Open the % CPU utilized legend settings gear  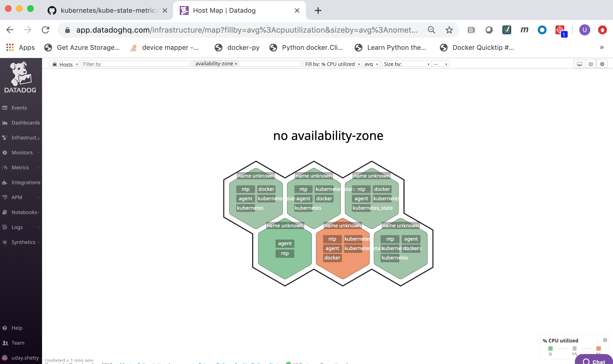pyautogui.click(x=605, y=340)
